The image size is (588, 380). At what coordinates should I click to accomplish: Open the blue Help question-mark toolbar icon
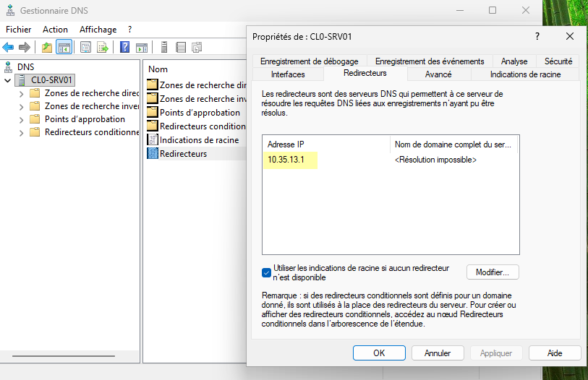pos(124,47)
